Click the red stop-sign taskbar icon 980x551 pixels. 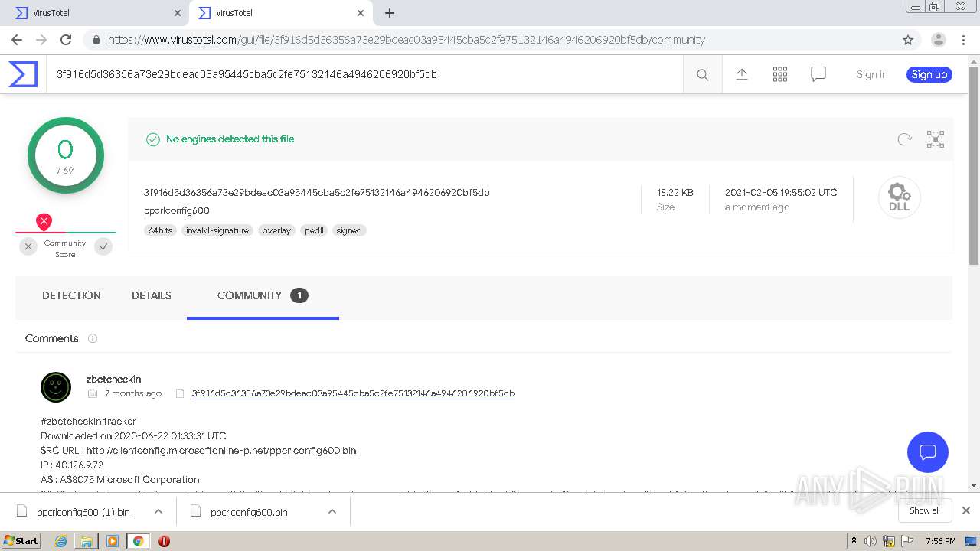[x=164, y=541]
